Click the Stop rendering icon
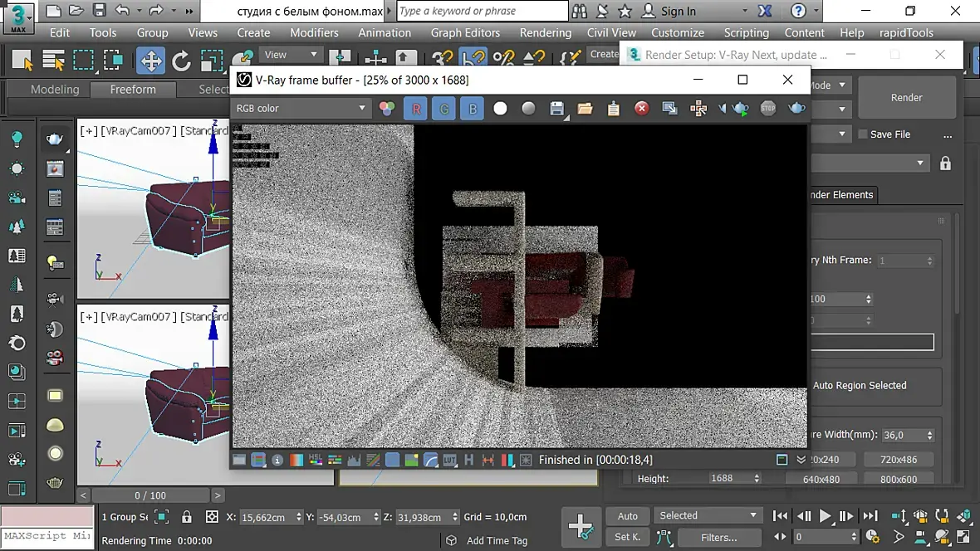This screenshot has height=551, width=980. tap(768, 109)
